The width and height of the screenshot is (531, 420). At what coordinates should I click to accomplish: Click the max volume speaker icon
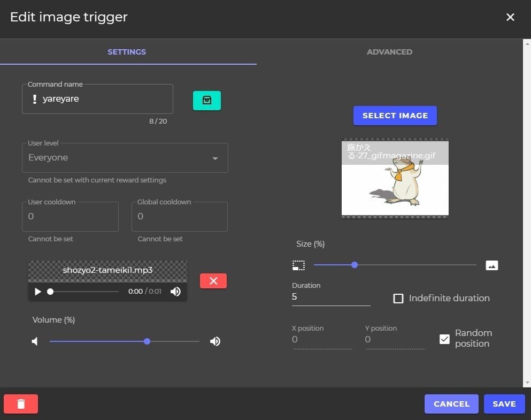pos(215,341)
